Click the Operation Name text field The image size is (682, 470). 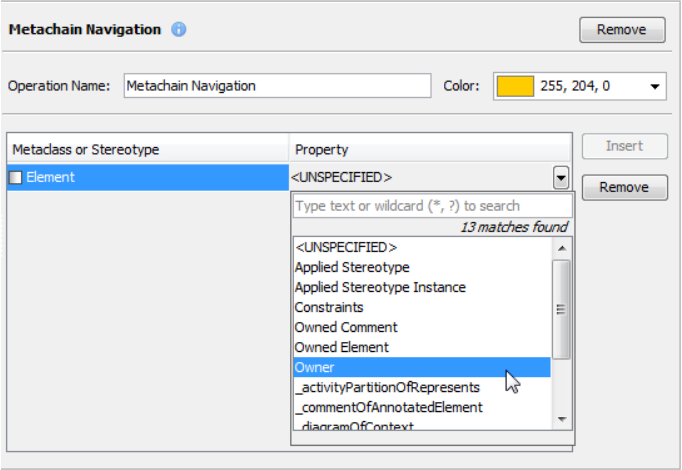276,86
